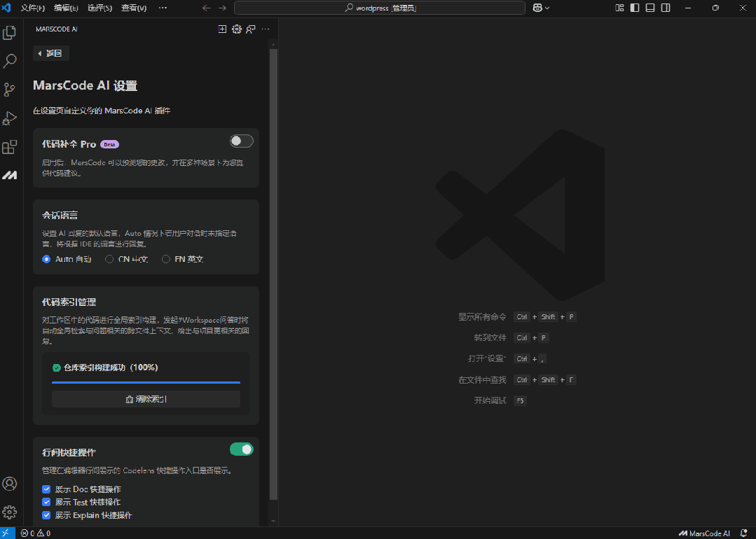The width and height of the screenshot is (756, 539).
Task: Click the scroll up arrow of the settings panel
Action: pos(273,44)
